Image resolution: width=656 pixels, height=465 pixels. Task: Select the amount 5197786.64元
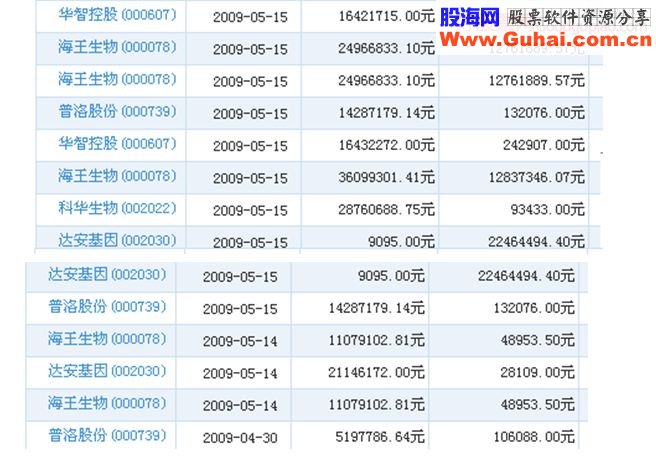click(x=380, y=437)
